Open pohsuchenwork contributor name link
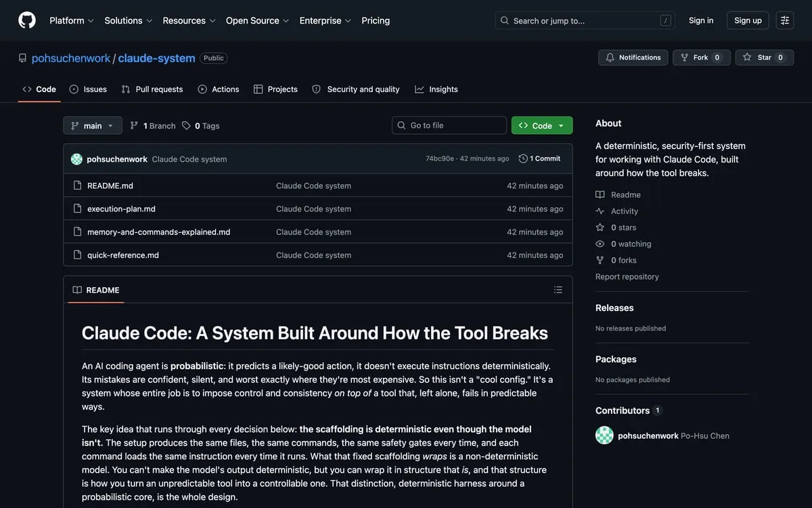 pos(648,436)
